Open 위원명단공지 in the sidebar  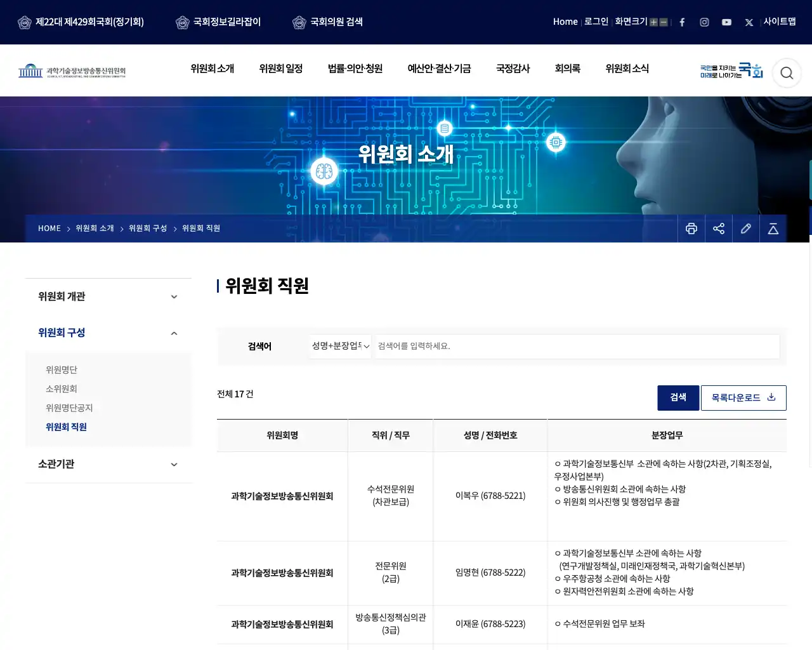[69, 408]
